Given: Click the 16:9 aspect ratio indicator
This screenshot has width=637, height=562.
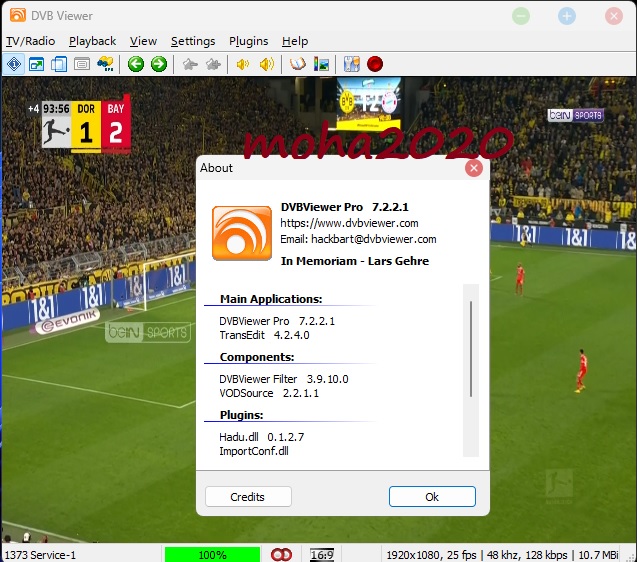Looking at the screenshot, I should click(x=322, y=555).
